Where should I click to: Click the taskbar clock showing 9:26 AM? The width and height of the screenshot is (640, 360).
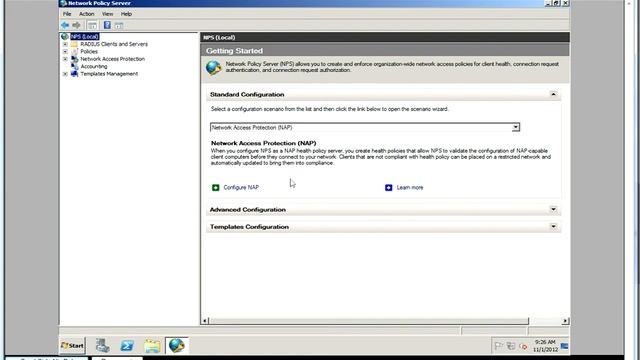545,346
